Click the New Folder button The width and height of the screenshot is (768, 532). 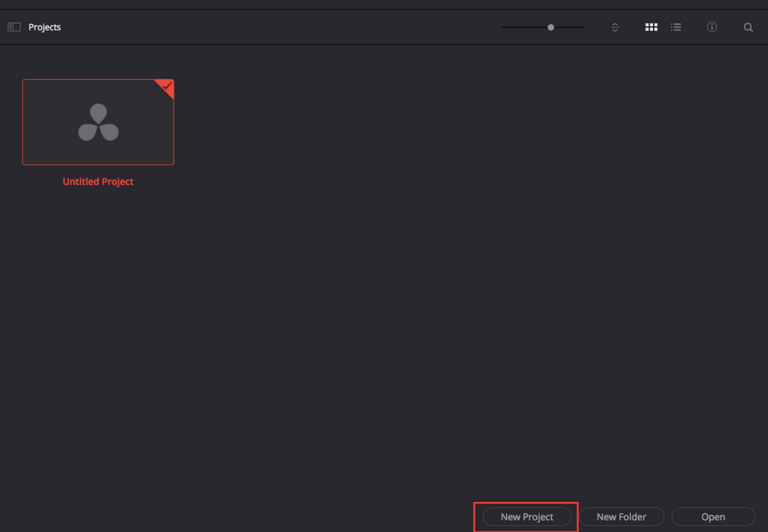[622, 517]
